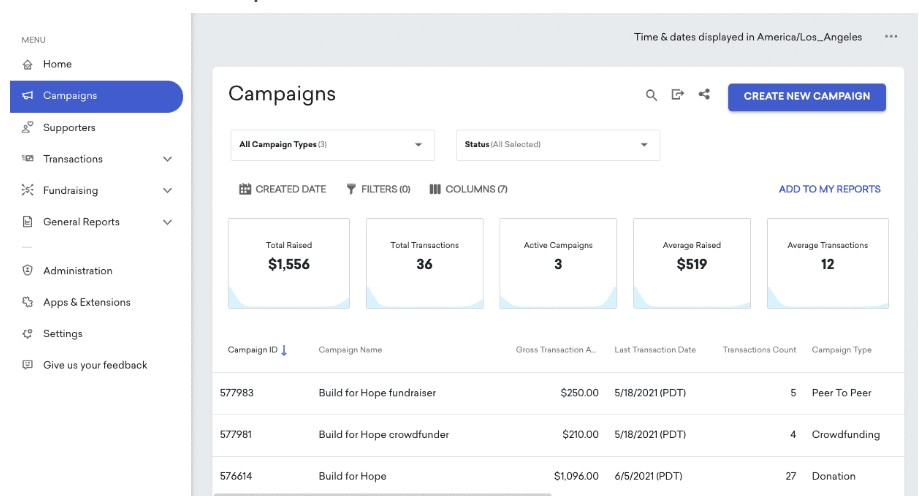Click Give us your feedback
The height and width of the screenshot is (499, 919).
96,365
